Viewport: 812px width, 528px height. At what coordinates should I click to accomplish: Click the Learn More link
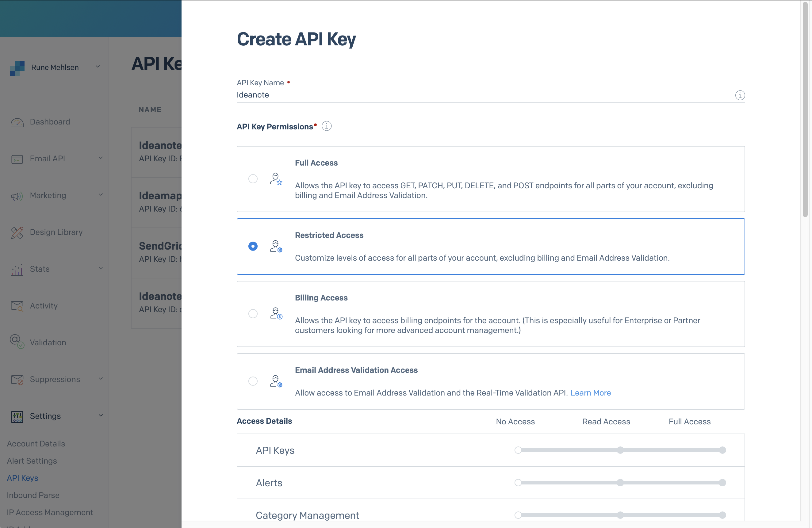click(591, 392)
